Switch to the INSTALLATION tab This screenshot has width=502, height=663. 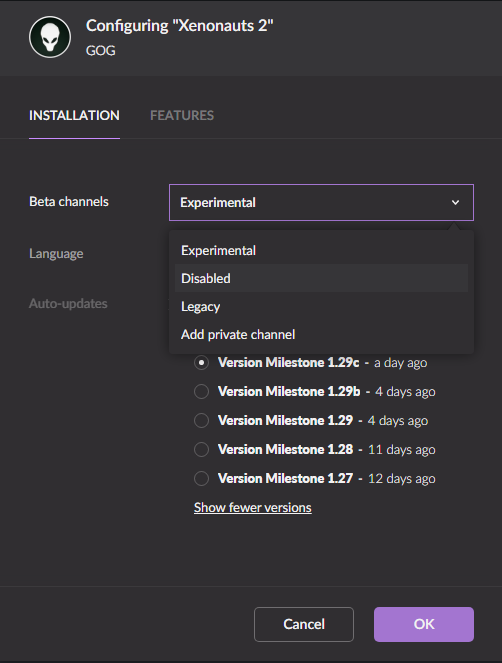[x=74, y=115]
